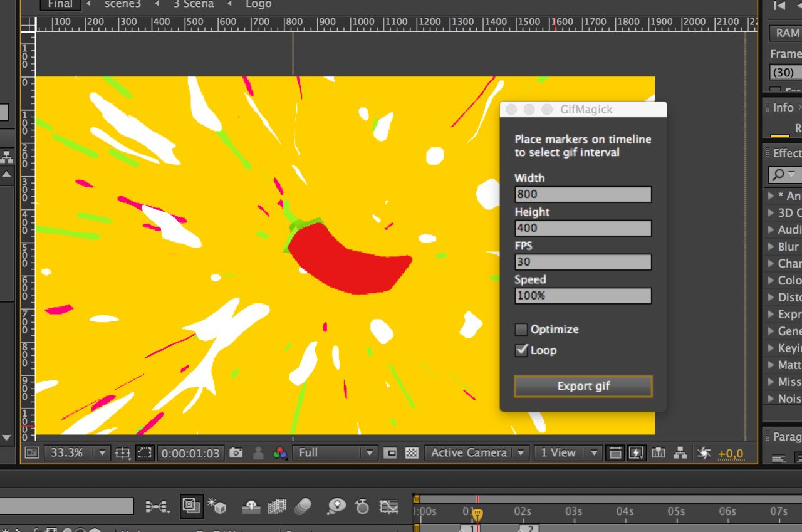Toggle Frame Blending in the timeline

278,506
